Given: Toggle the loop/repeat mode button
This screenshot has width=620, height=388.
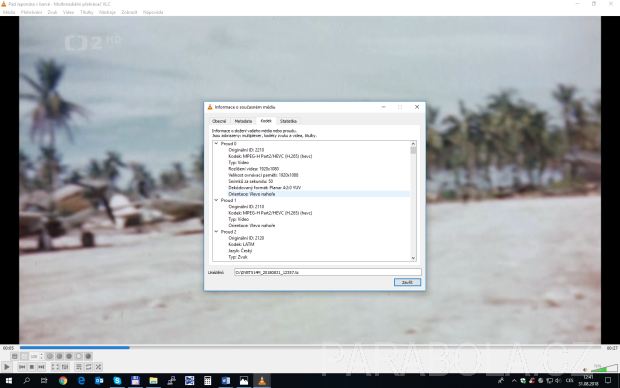Looking at the screenshot, I should click(x=88, y=367).
